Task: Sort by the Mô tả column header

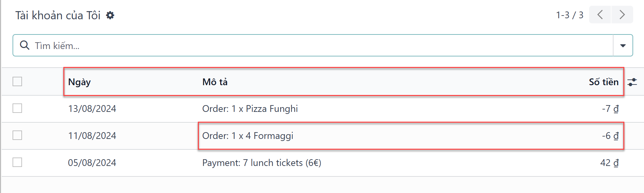Action: pyautogui.click(x=215, y=82)
